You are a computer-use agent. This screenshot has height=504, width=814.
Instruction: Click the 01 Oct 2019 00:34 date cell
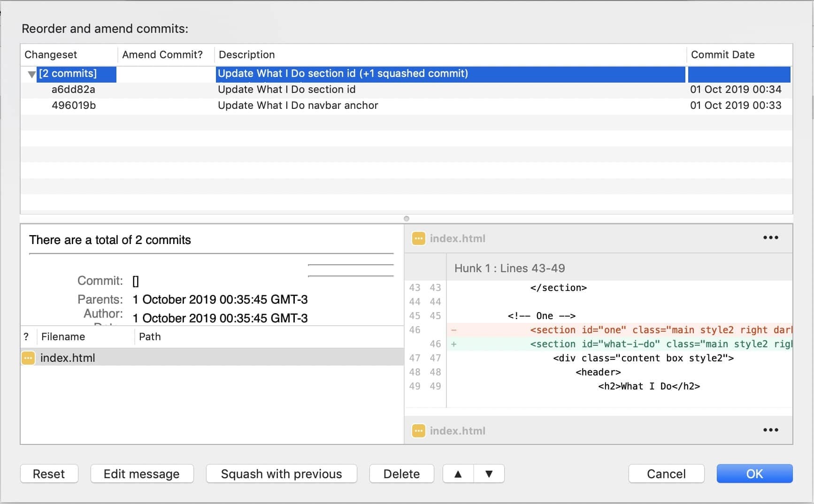click(736, 90)
